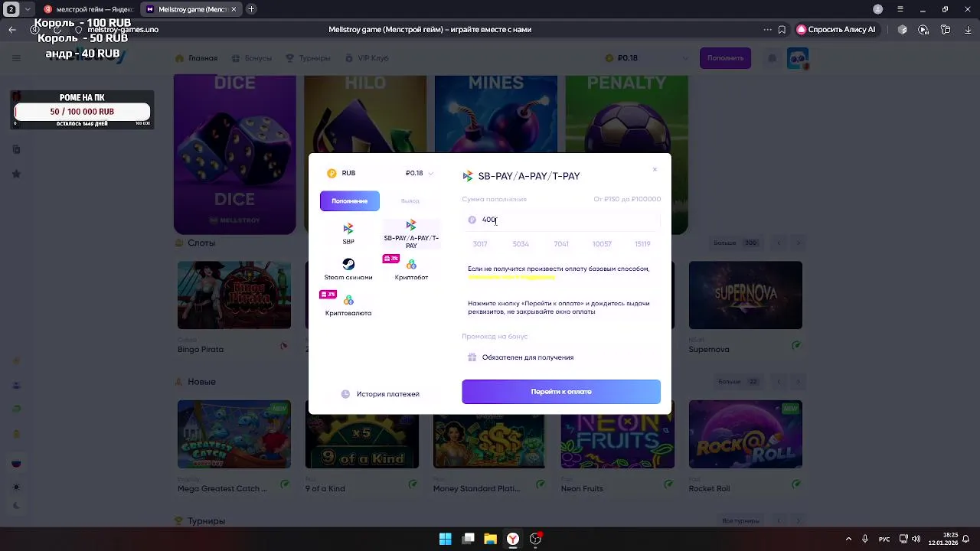Open the notifications bell in site header
Image resolution: width=980 pixels, height=551 pixels.
pos(772,58)
